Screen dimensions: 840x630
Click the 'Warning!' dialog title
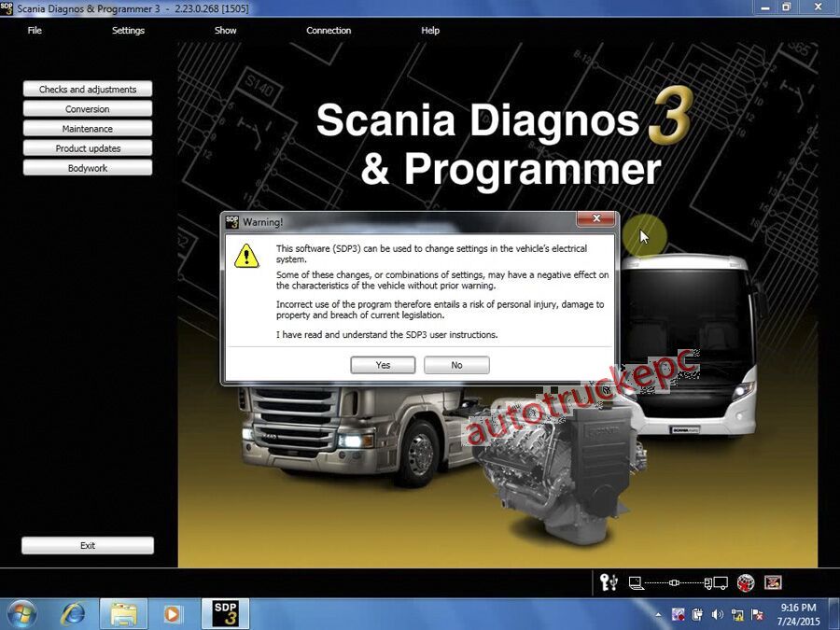coord(262,222)
